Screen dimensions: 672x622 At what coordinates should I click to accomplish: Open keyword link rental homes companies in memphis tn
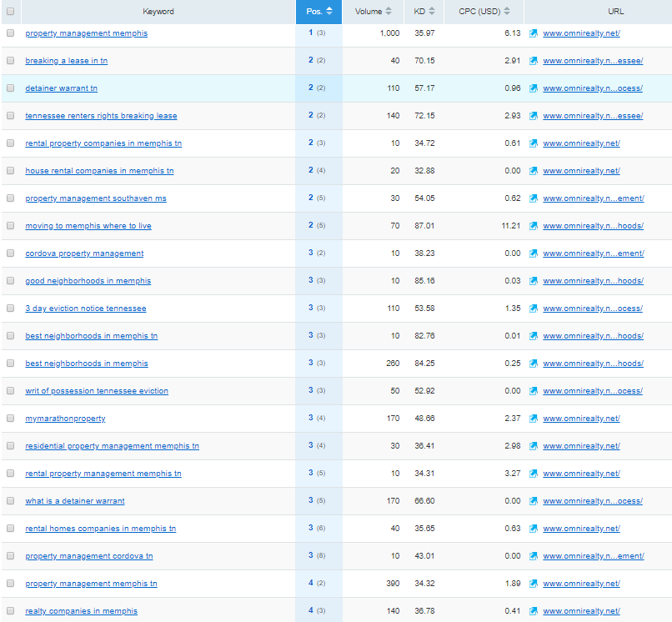pyautogui.click(x=101, y=529)
